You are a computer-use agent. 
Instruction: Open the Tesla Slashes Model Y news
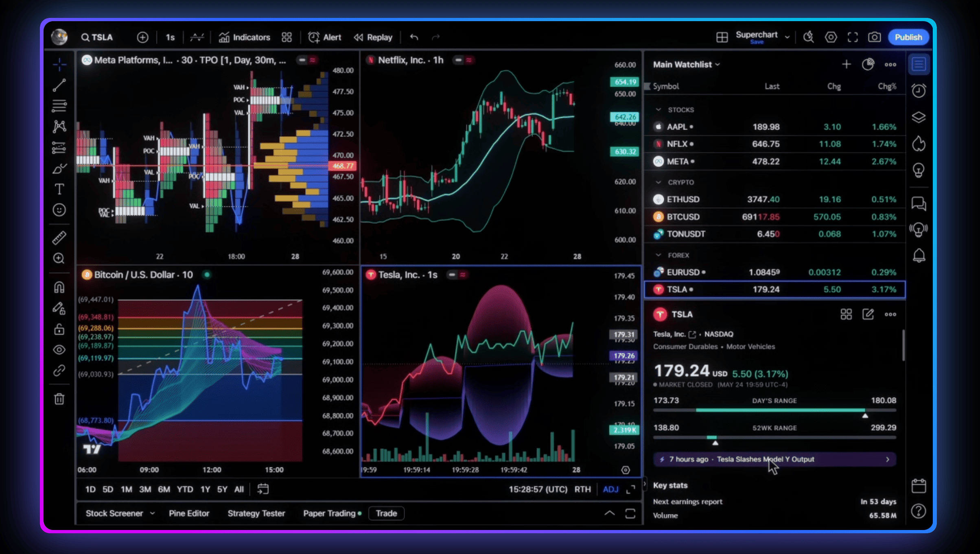pos(774,459)
